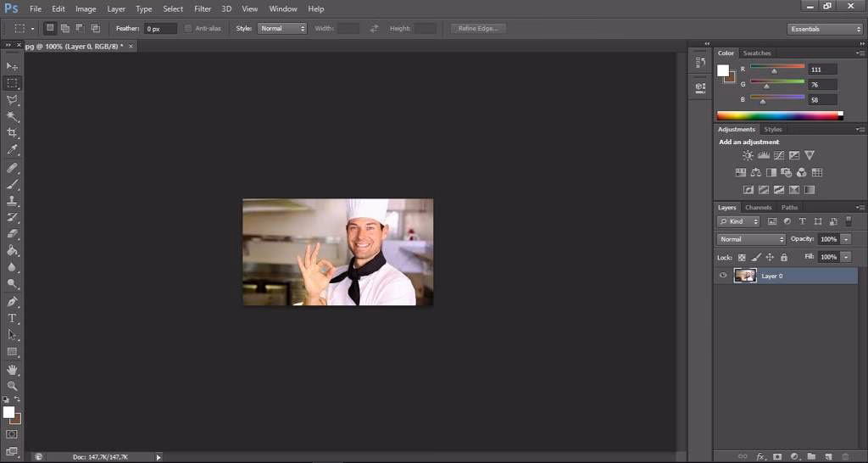The height and width of the screenshot is (463, 868).
Task: Expand the Style dropdown in options bar
Action: [283, 28]
